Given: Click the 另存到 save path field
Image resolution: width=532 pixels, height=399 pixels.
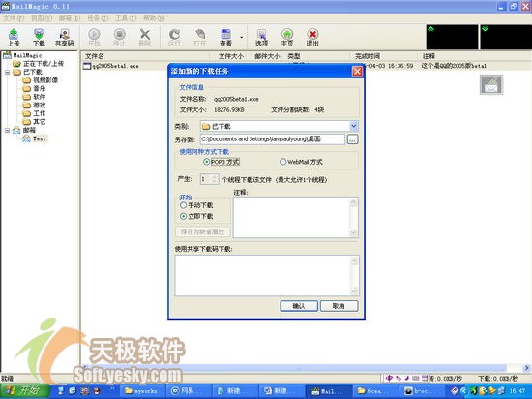Looking at the screenshot, I should point(273,139).
